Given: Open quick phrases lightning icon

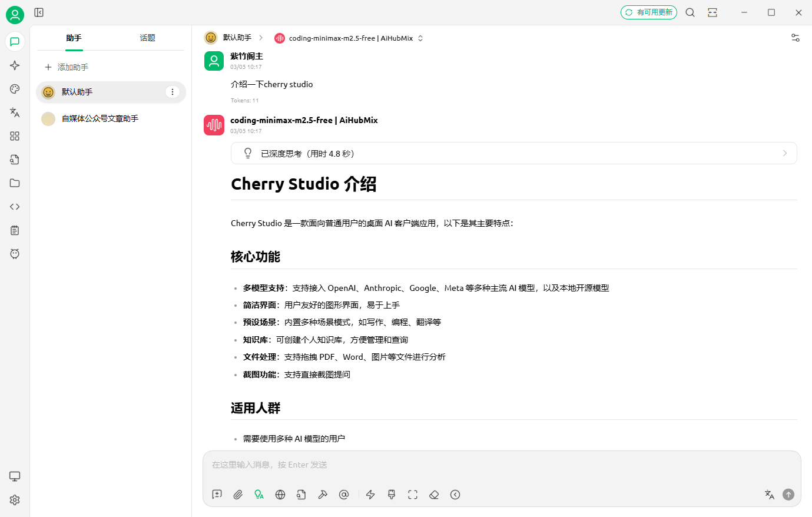Looking at the screenshot, I should point(370,495).
